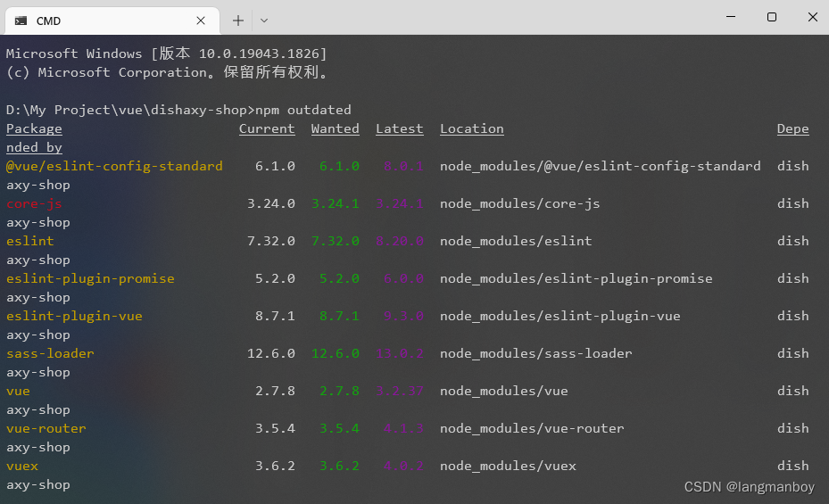
Task: Click core-js current version 3.24.0
Action: tap(271, 204)
